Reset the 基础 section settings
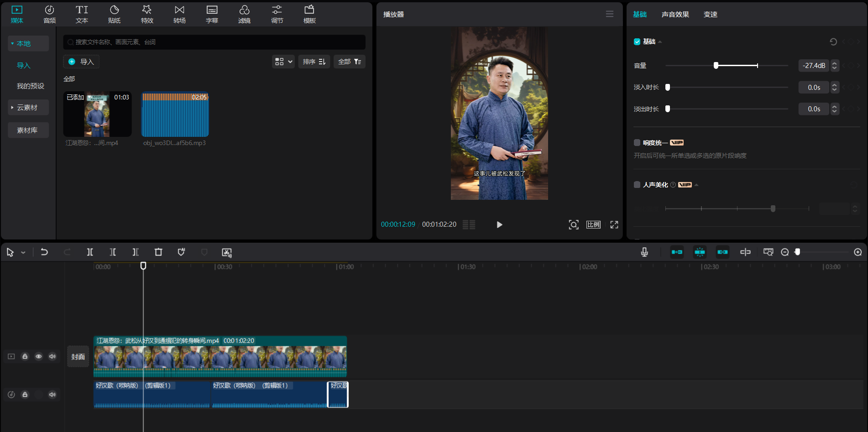This screenshot has width=868, height=432. coord(833,42)
